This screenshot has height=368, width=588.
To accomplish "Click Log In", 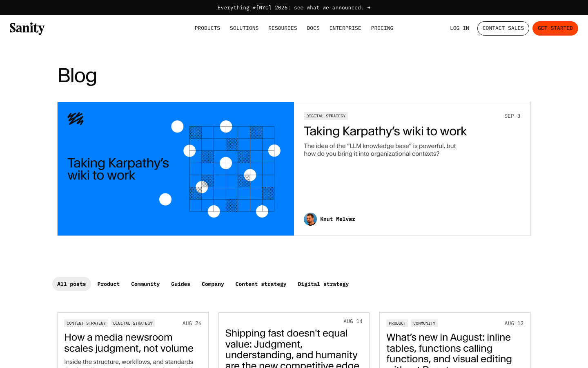I will pyautogui.click(x=459, y=28).
